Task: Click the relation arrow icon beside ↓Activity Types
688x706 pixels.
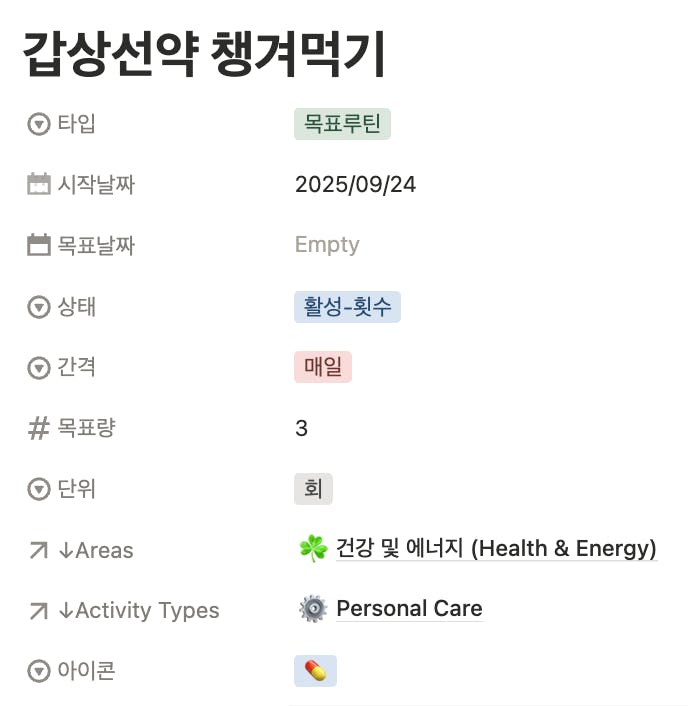Action: tap(39, 610)
